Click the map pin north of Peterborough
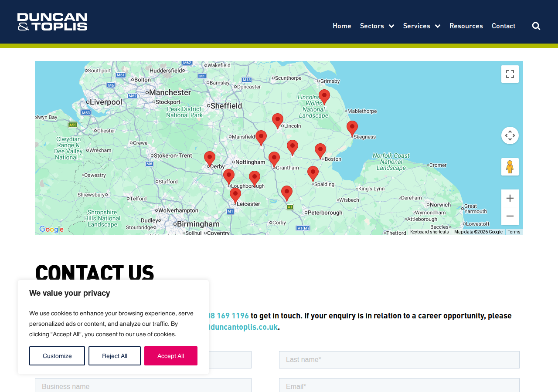558x392 pixels. tap(287, 193)
